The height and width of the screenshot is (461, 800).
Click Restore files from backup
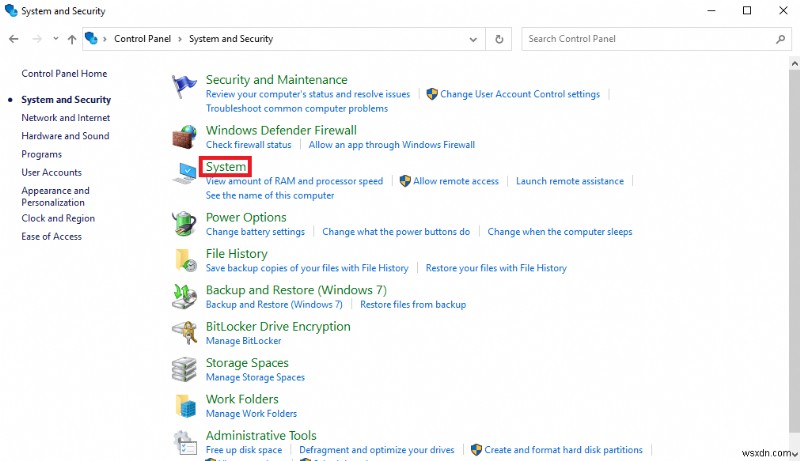[413, 304]
